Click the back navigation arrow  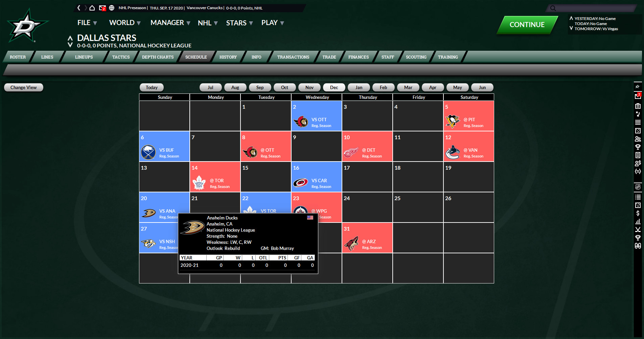[x=79, y=8]
